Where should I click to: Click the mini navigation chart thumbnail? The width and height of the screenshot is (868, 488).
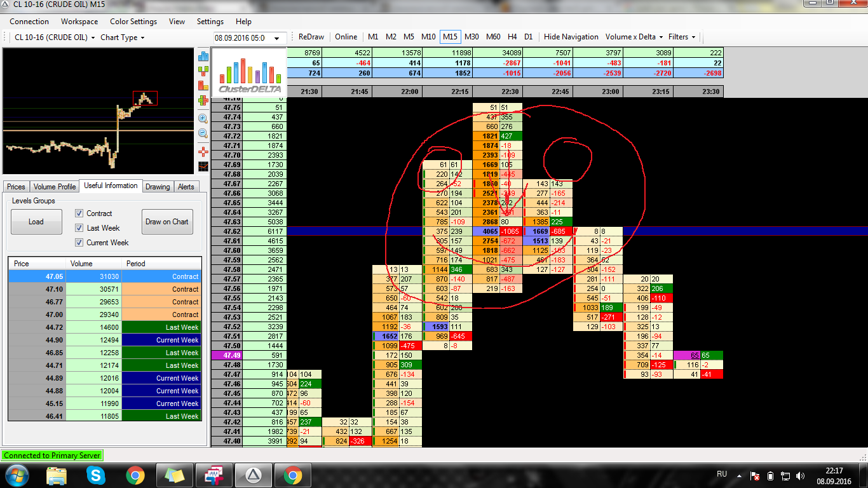click(x=98, y=111)
